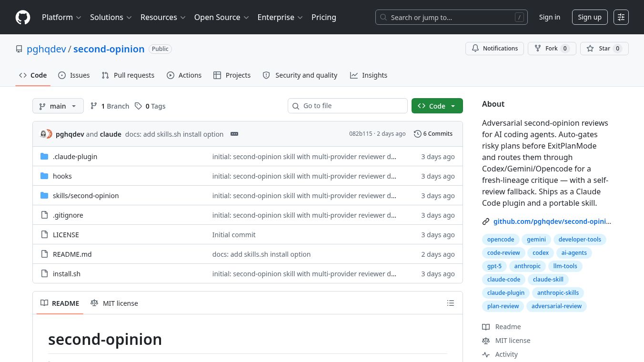The width and height of the screenshot is (644, 362).
Task: Open the Resources dropdown
Action: tap(162, 17)
